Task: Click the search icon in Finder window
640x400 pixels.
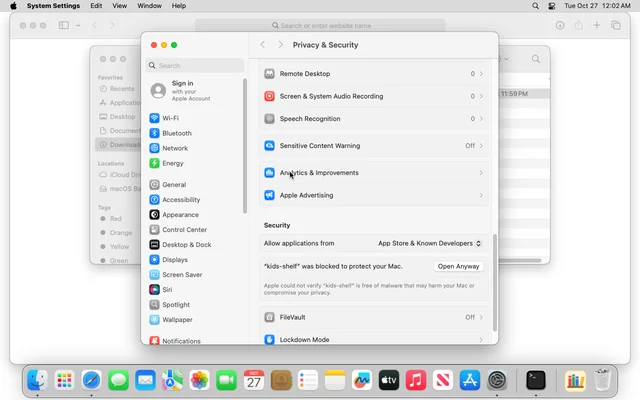Action: (x=536, y=59)
